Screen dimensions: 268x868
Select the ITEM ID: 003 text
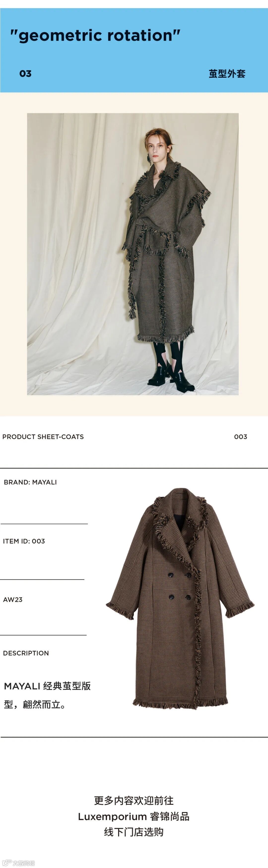pyautogui.click(x=24, y=541)
